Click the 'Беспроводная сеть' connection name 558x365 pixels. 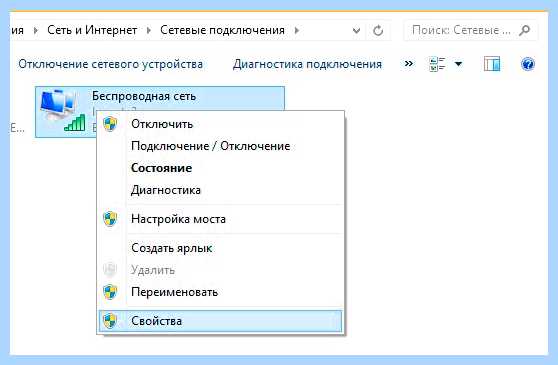144,96
